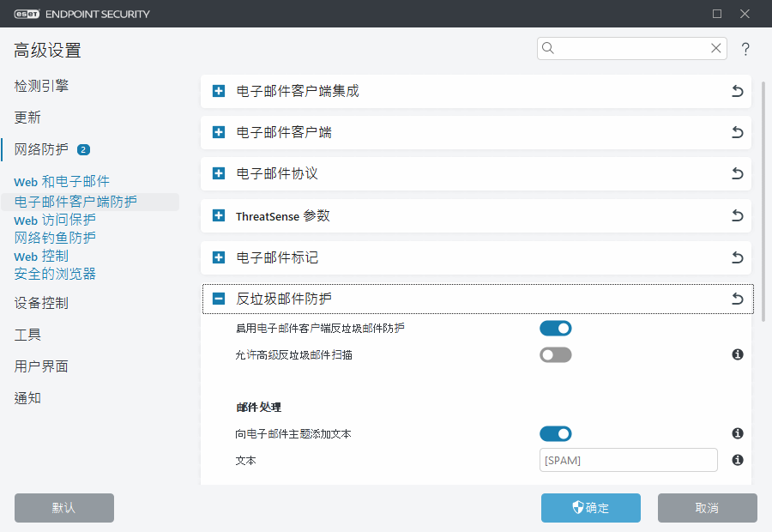Click the settings panel scrollbar
772x532 pixels.
point(763,202)
